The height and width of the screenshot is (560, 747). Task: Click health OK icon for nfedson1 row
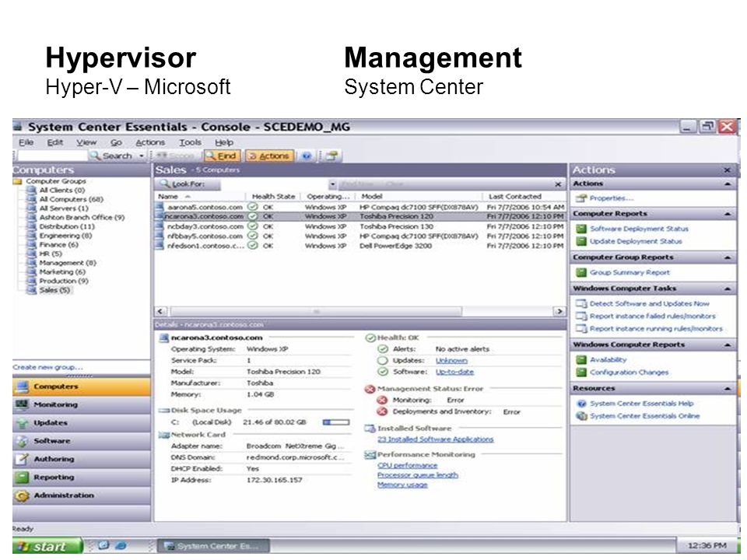pyautogui.click(x=253, y=246)
